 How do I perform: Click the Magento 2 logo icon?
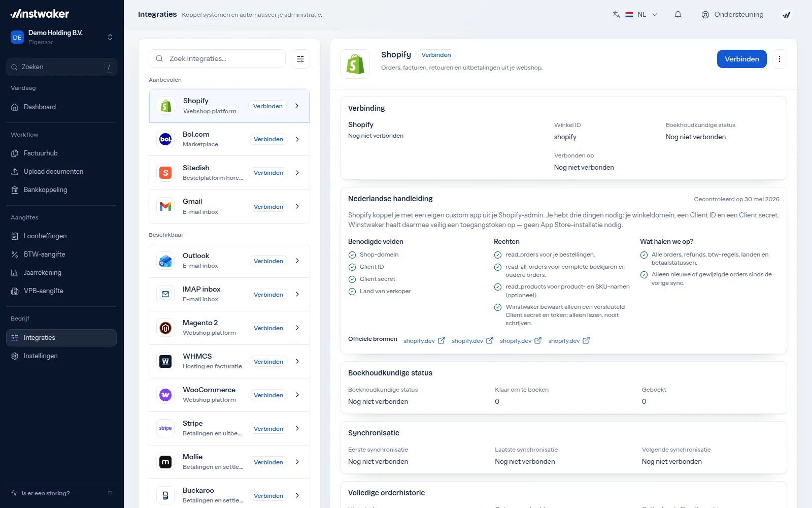pyautogui.click(x=165, y=328)
